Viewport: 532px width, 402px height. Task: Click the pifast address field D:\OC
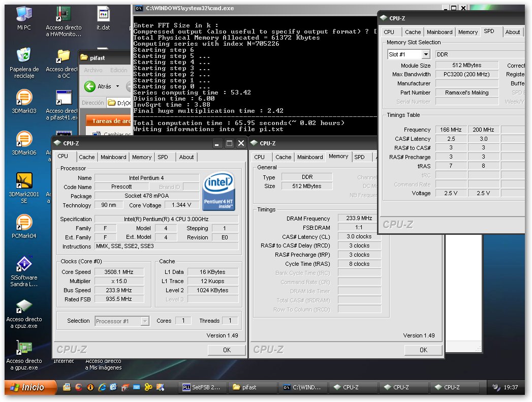coord(119,103)
